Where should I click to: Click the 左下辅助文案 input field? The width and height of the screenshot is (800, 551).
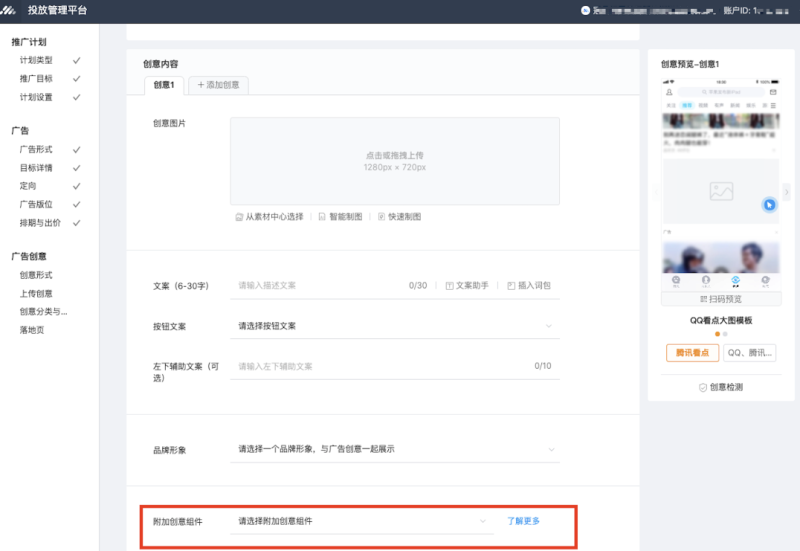pos(395,366)
